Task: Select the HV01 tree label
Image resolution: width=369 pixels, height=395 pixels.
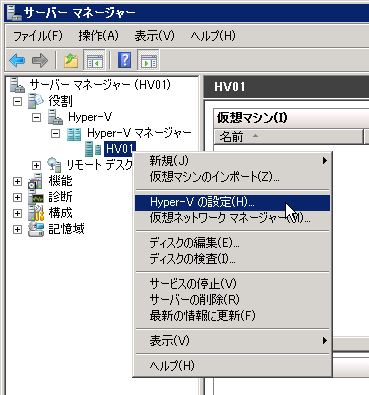Action: [x=119, y=149]
